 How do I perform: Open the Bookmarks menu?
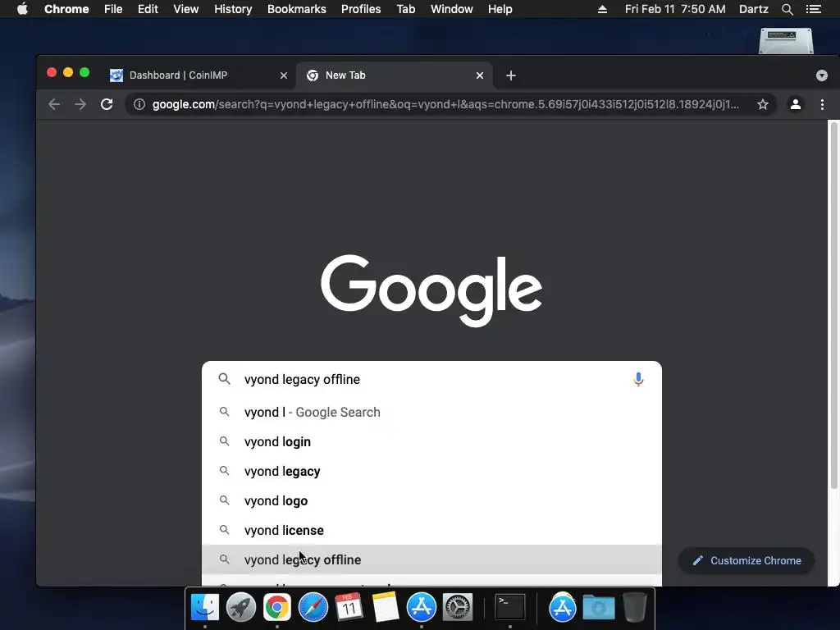click(x=297, y=9)
